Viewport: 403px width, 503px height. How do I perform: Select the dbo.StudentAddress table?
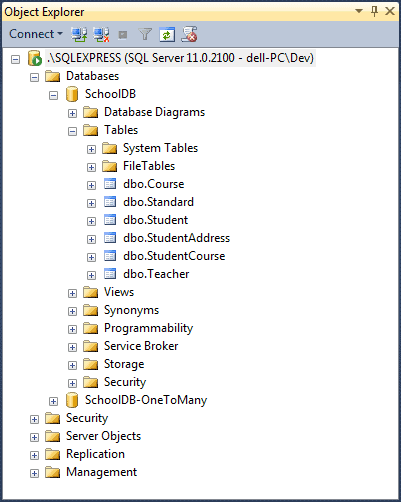pos(176,238)
